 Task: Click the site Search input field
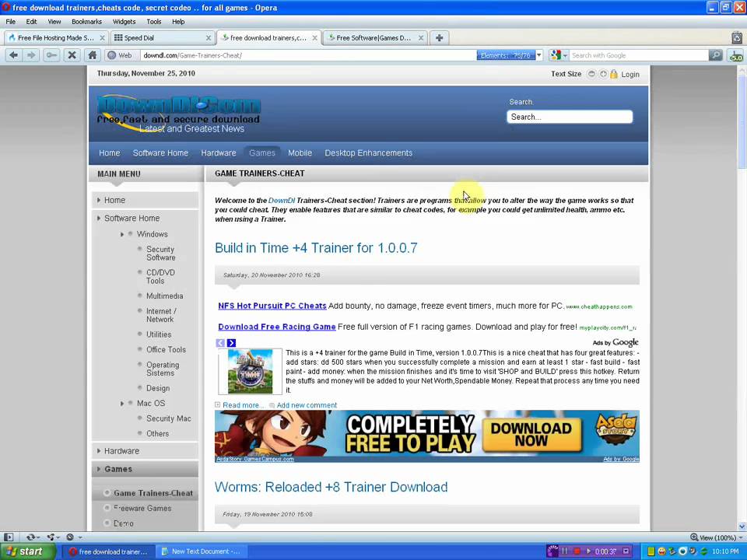570,117
